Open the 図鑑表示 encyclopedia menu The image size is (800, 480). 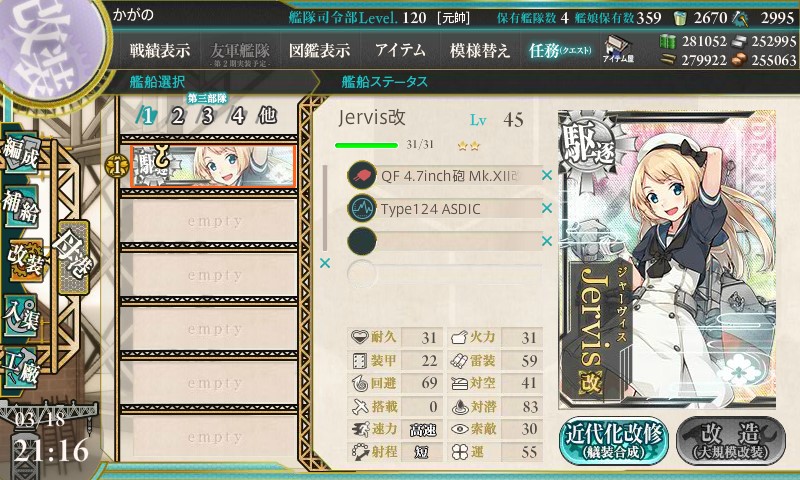(x=319, y=50)
